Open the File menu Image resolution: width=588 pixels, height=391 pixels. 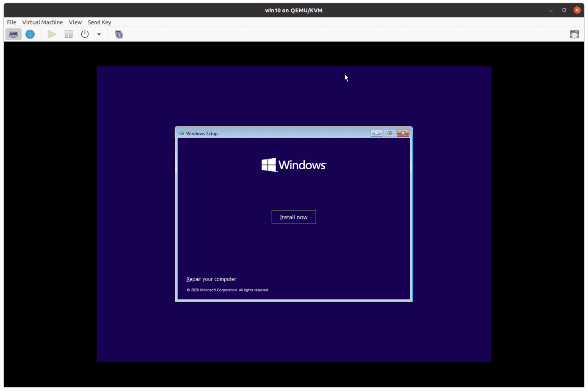[x=11, y=22]
